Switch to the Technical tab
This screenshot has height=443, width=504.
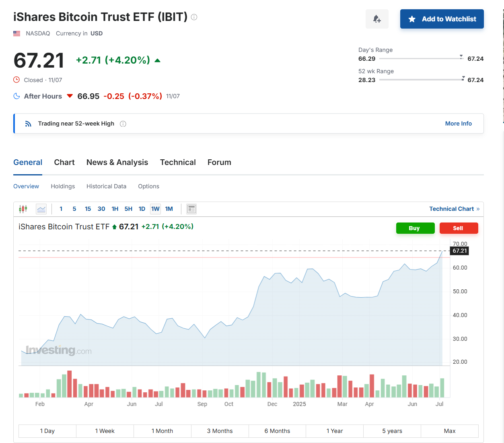pos(178,163)
